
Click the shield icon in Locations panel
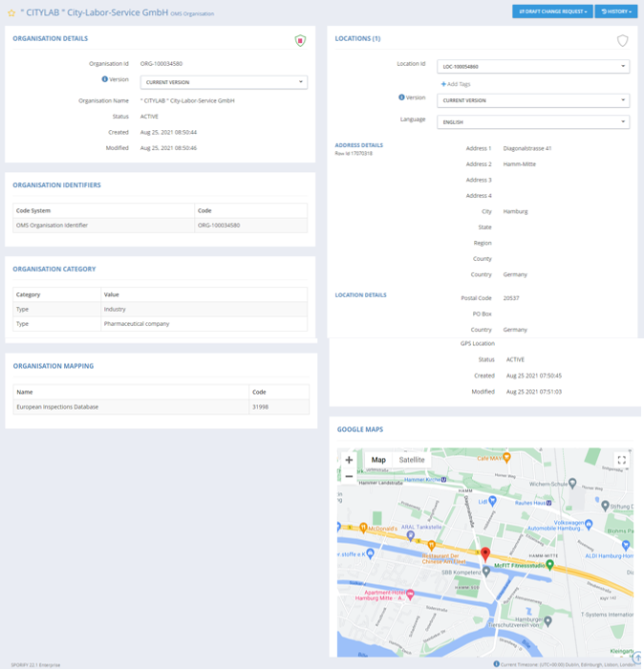pyautogui.click(x=622, y=41)
